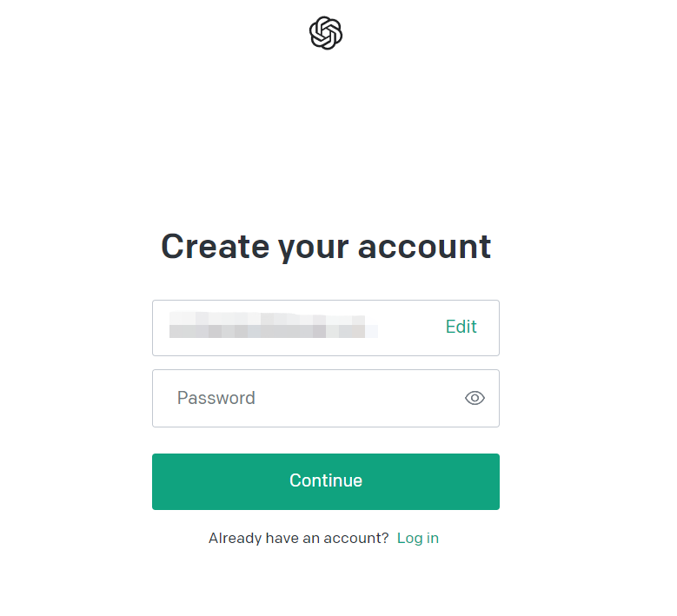Image resolution: width=677 pixels, height=616 pixels.
Task: Click inside the email address box
Action: [x=326, y=328]
